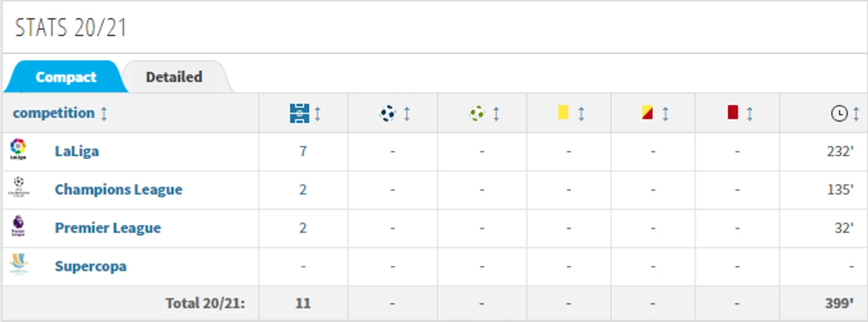The width and height of the screenshot is (868, 322).
Task: Click the matches played pitch icon
Action: [299, 113]
